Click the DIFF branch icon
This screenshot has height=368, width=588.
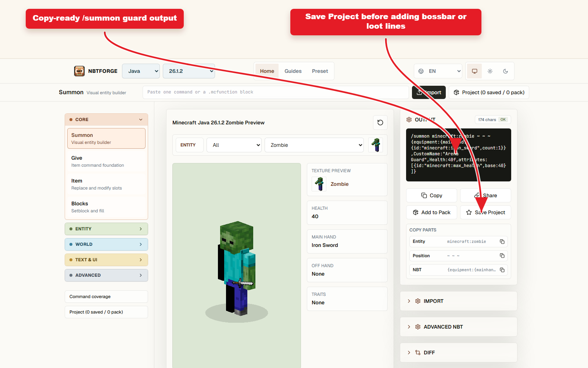418,353
